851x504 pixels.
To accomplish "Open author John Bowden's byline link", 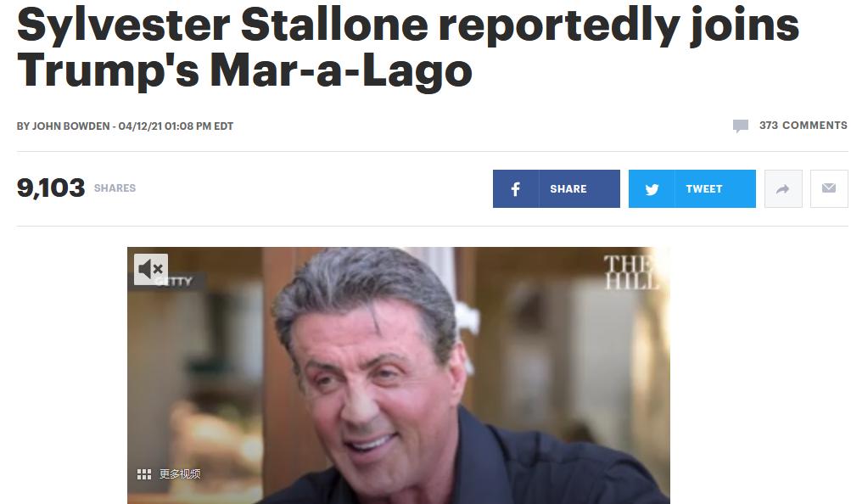I will coord(70,126).
